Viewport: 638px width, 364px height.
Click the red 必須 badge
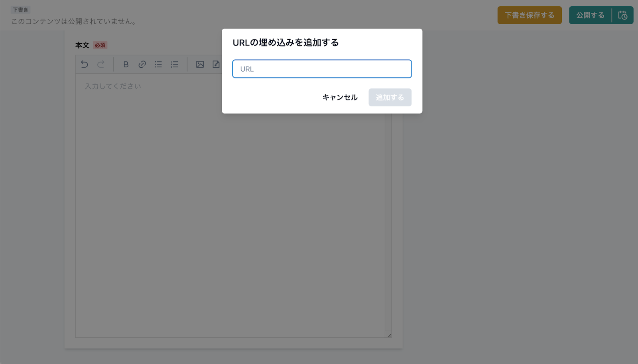tap(100, 45)
